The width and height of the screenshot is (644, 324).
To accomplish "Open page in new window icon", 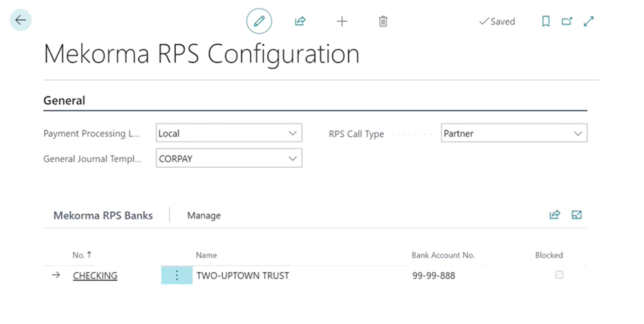I will pos(567,21).
